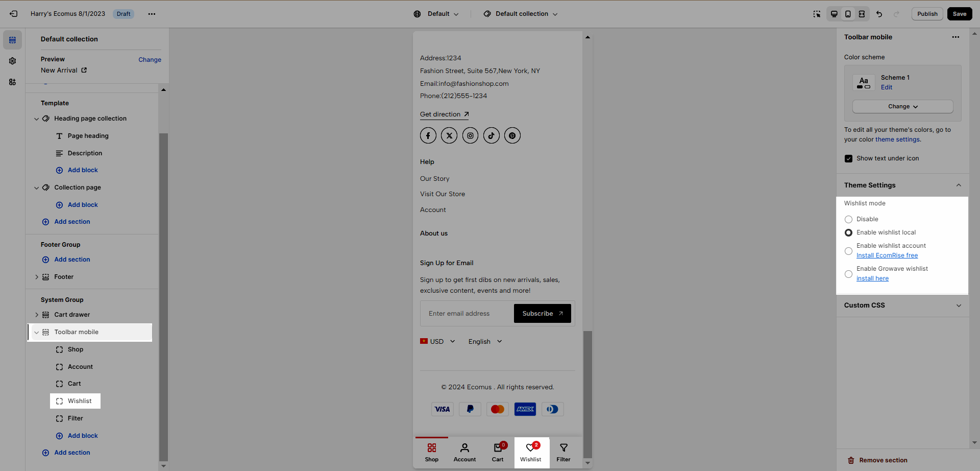Collapse the Collection page tree chevron
The height and width of the screenshot is (471, 980).
pyautogui.click(x=36, y=187)
